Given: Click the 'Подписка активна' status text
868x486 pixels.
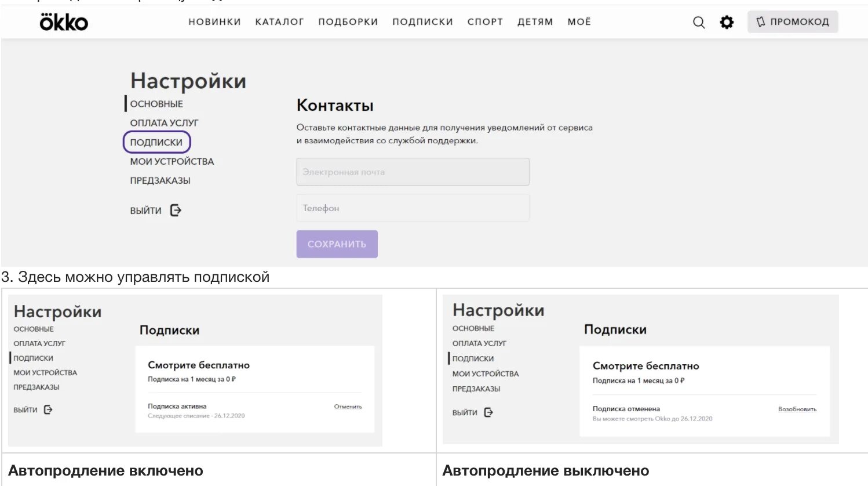Looking at the screenshot, I should click(x=177, y=406).
